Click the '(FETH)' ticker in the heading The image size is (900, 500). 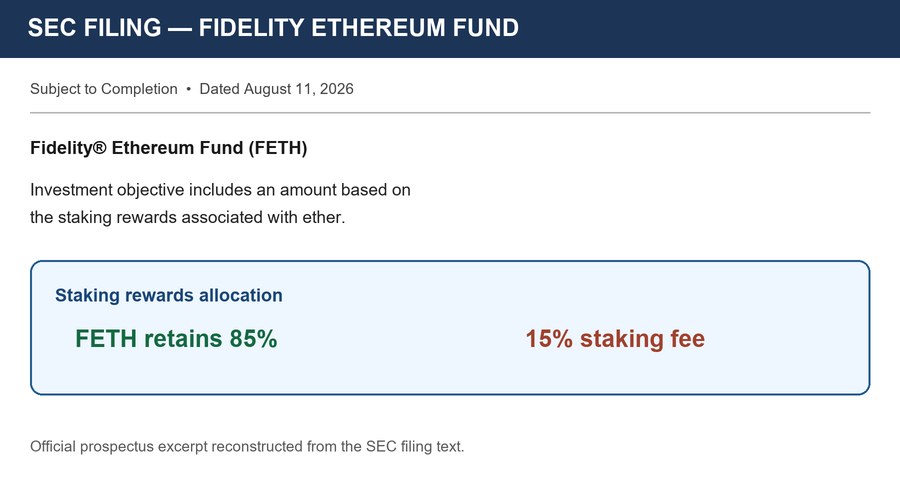tap(278, 148)
